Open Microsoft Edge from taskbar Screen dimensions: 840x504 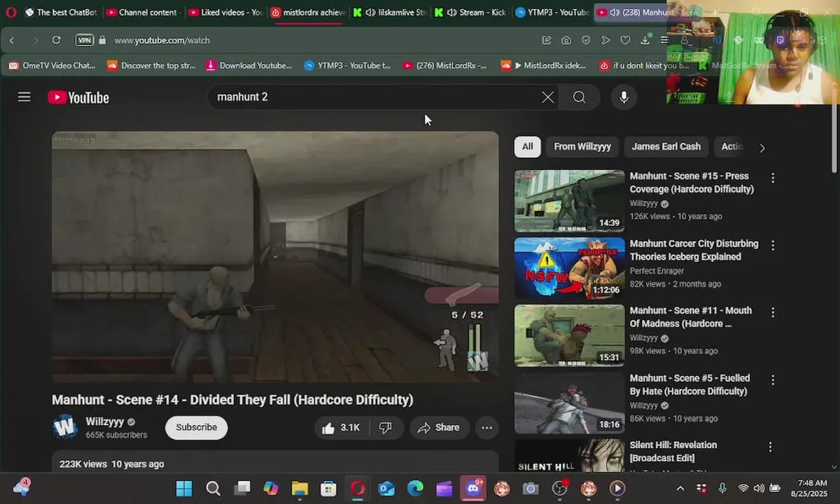pos(415,488)
